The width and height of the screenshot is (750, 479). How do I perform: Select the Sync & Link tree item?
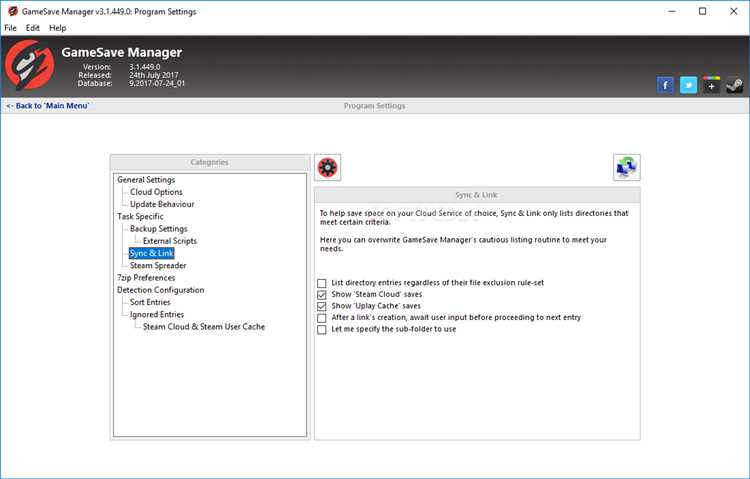(152, 253)
